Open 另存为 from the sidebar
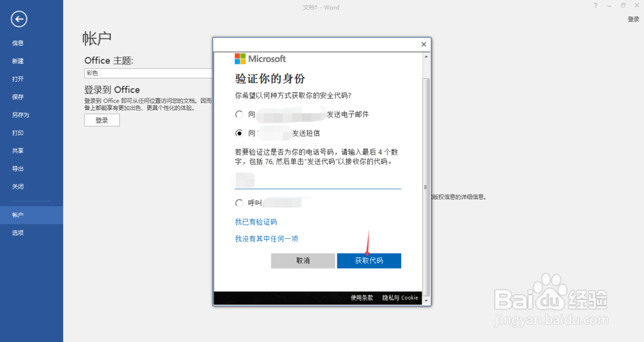This screenshot has width=644, height=342. pyautogui.click(x=20, y=115)
